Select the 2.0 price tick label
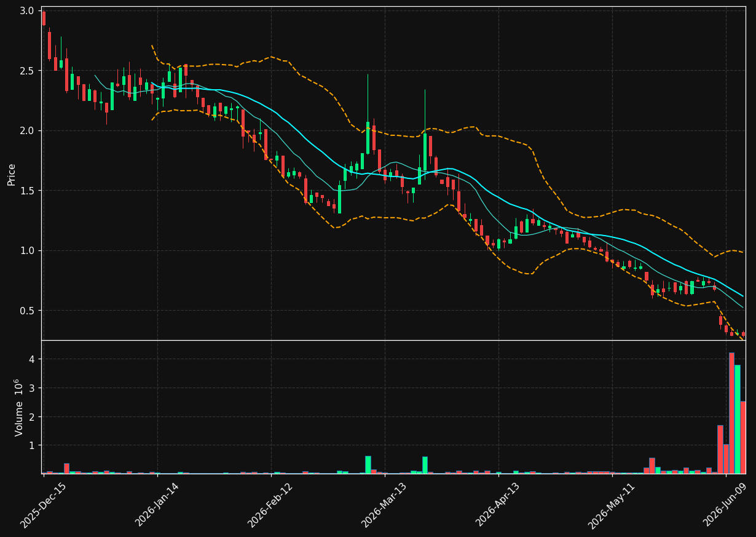This screenshot has height=537, width=756. [x=27, y=131]
